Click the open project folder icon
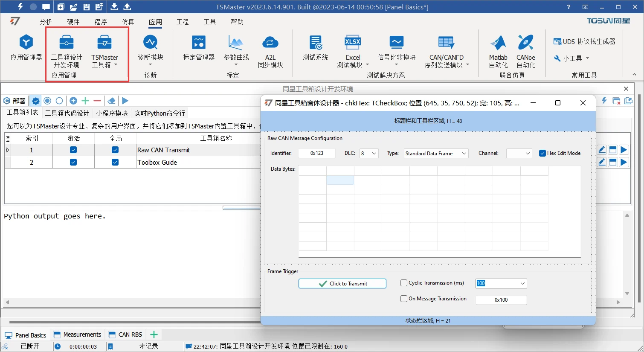This screenshot has height=352, width=644. click(73, 7)
